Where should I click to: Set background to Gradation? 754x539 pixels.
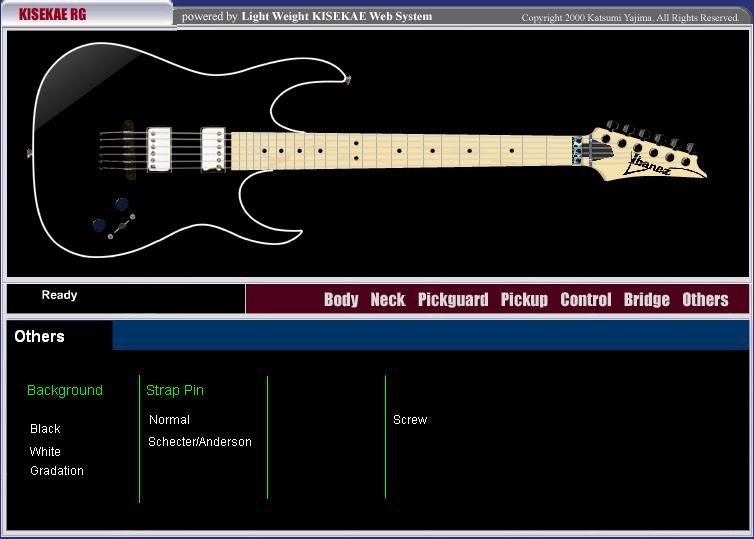pyautogui.click(x=57, y=471)
